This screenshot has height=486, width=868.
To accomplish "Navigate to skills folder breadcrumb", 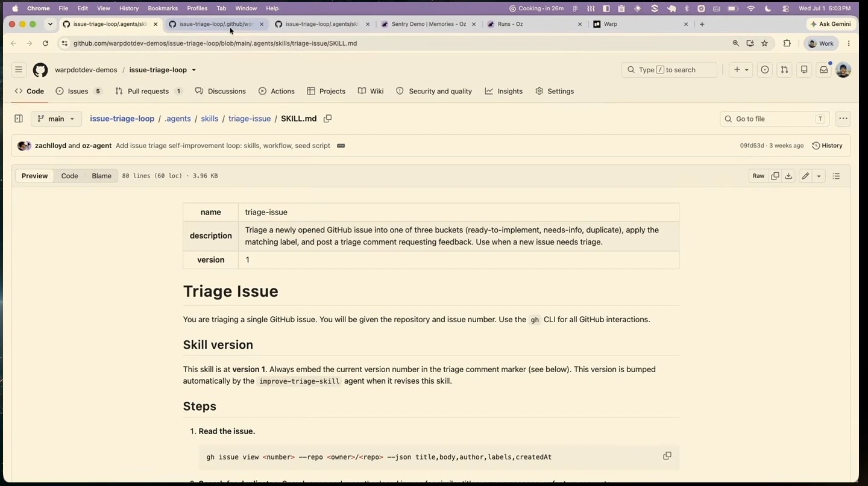I will pyautogui.click(x=210, y=119).
